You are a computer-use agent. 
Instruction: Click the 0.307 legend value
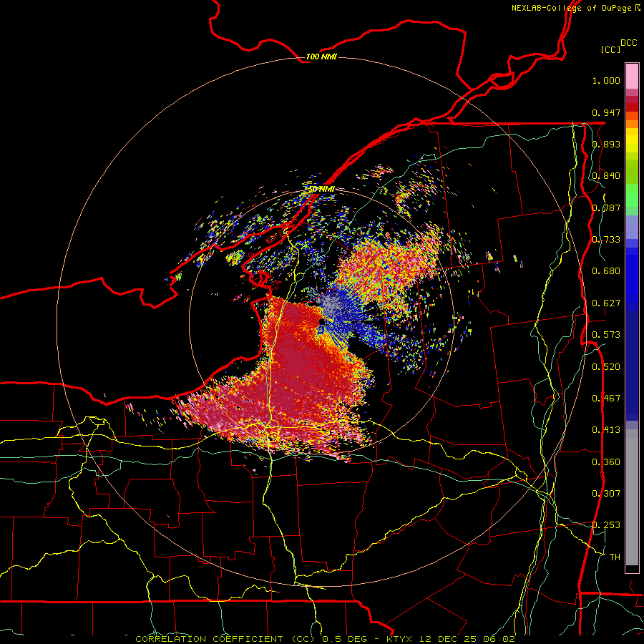606,494
